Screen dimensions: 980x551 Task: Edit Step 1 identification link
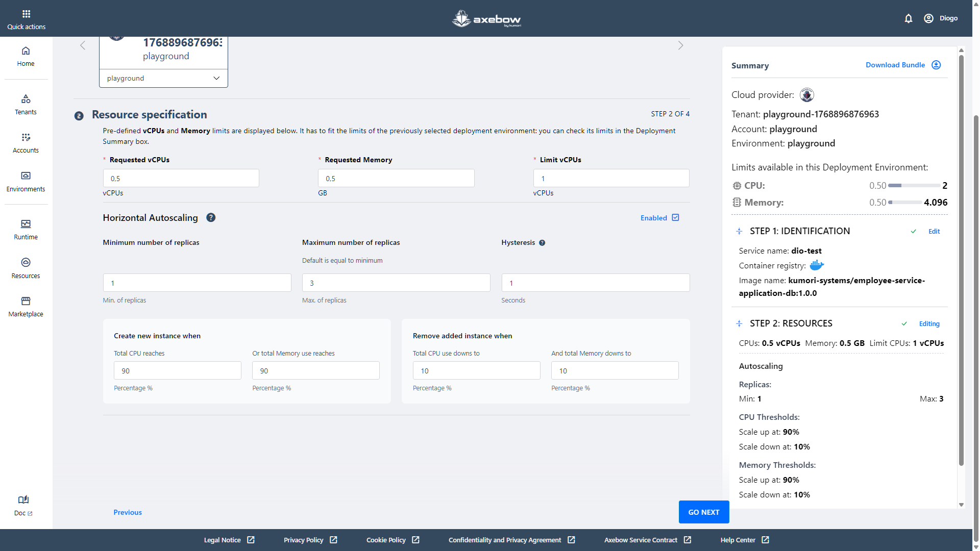click(x=934, y=231)
